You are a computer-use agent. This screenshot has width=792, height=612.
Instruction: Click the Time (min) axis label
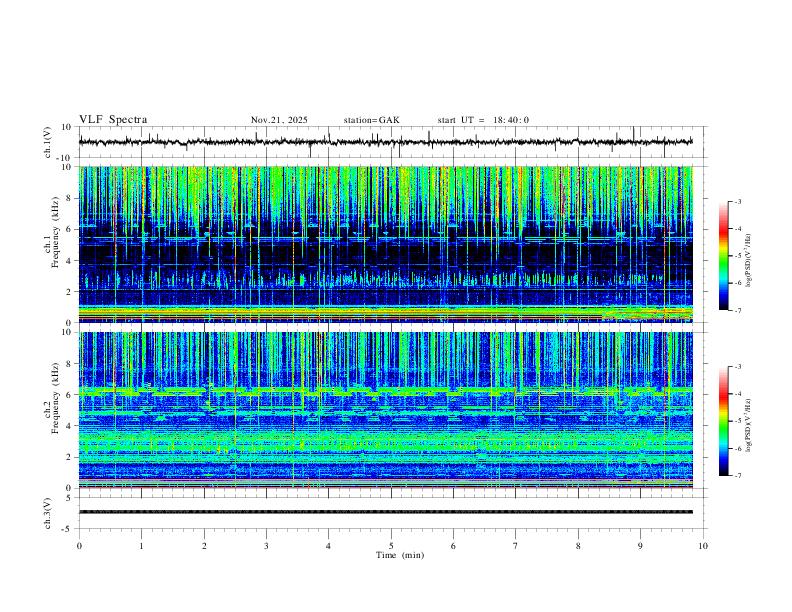click(400, 555)
